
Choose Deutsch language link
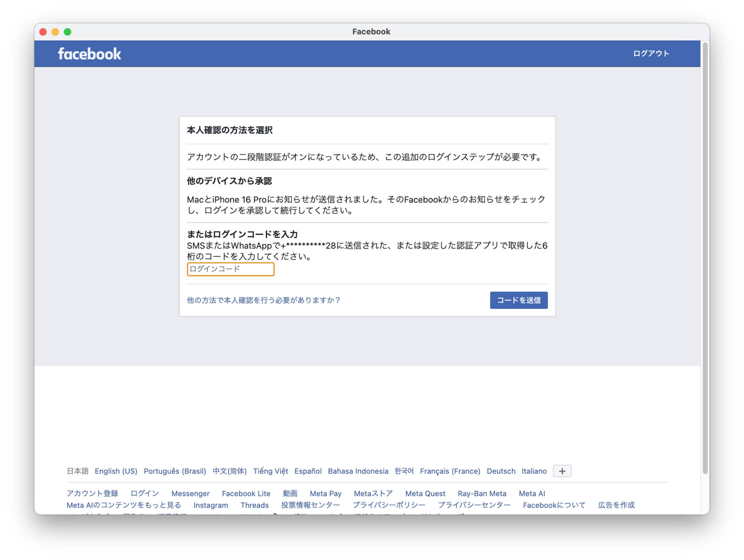click(x=501, y=471)
